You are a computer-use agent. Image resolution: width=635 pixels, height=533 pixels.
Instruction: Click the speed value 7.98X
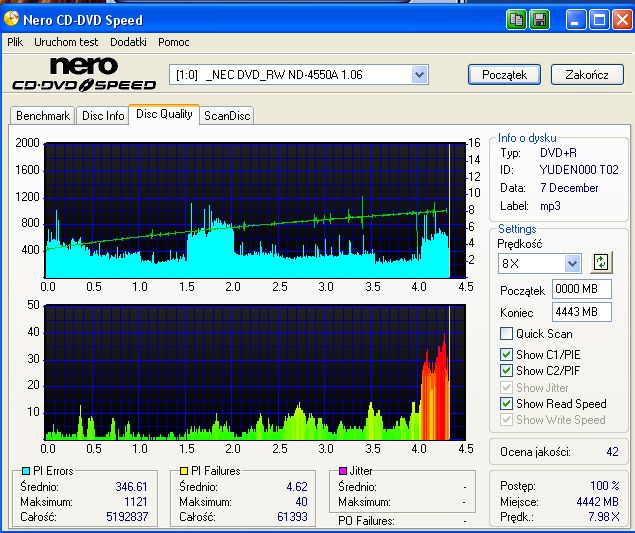point(604,517)
